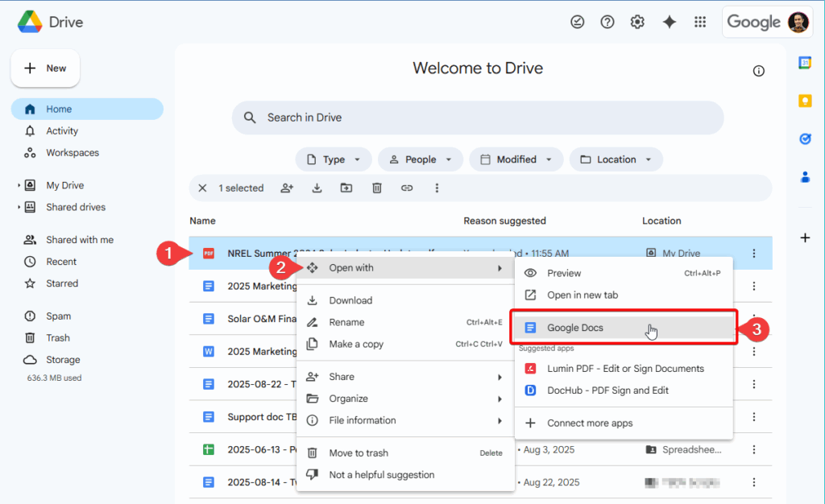Click the PDF file icon of NREL Summer

(209, 254)
